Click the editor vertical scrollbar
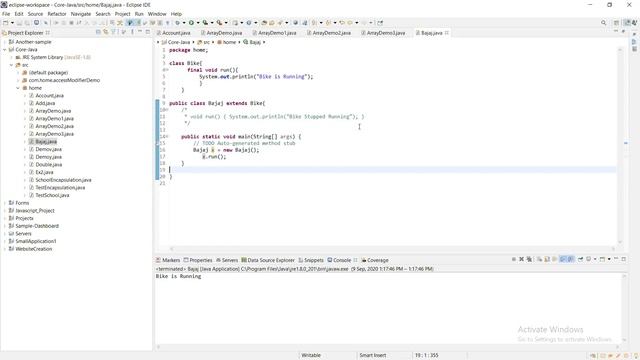The width and height of the screenshot is (640, 360). 620,145
